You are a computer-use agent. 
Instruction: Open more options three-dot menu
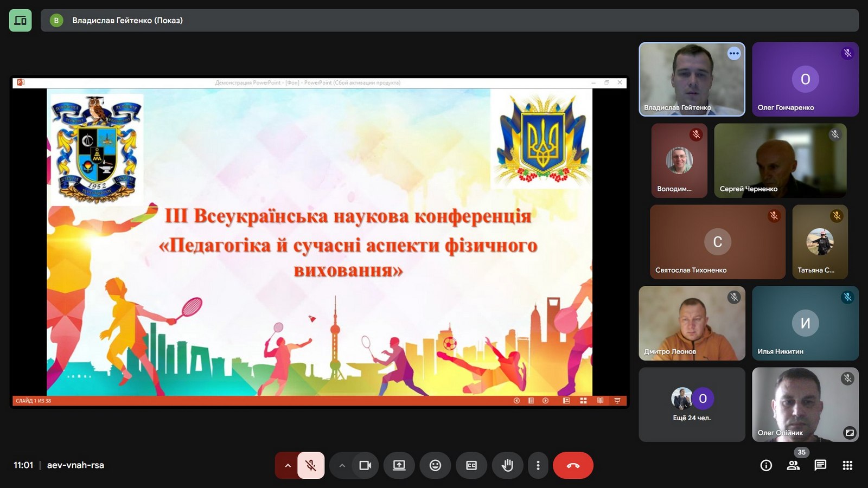point(538,465)
